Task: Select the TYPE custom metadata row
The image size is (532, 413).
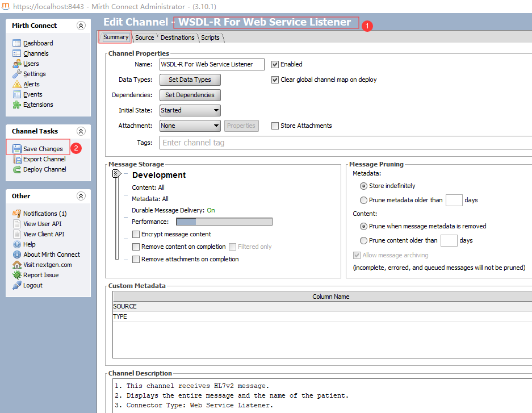Action: pyautogui.click(x=322, y=316)
